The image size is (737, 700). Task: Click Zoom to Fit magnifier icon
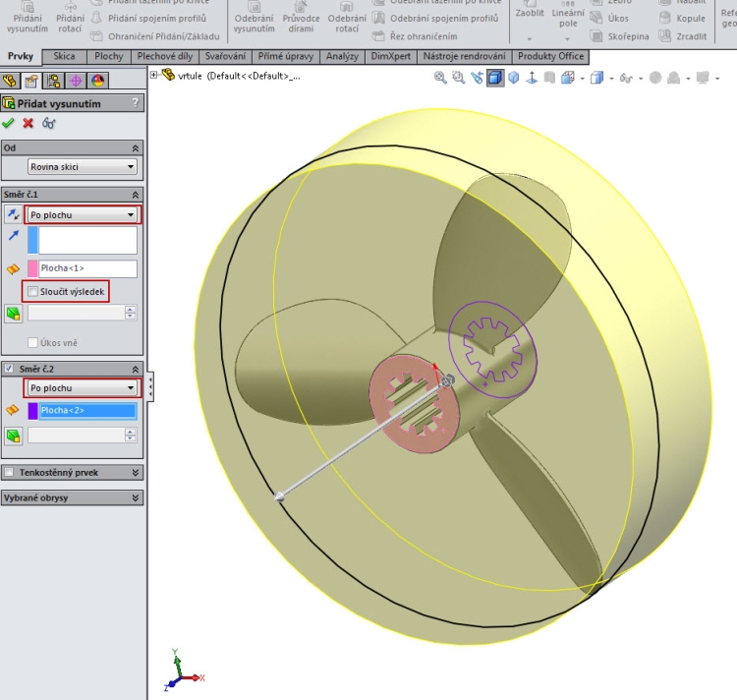click(x=440, y=78)
